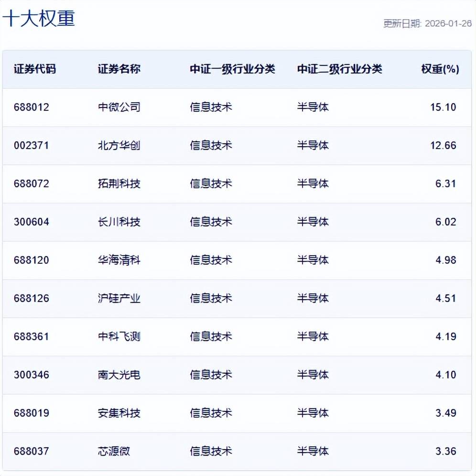Click the 12.66 weight for 北方华创
Image resolution: width=476 pixels, height=476 pixels.
(x=443, y=145)
